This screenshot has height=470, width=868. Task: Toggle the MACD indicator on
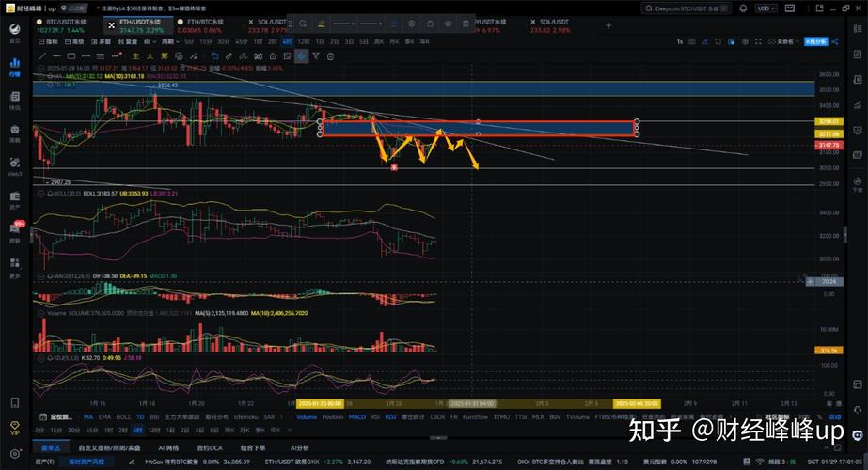click(357, 416)
